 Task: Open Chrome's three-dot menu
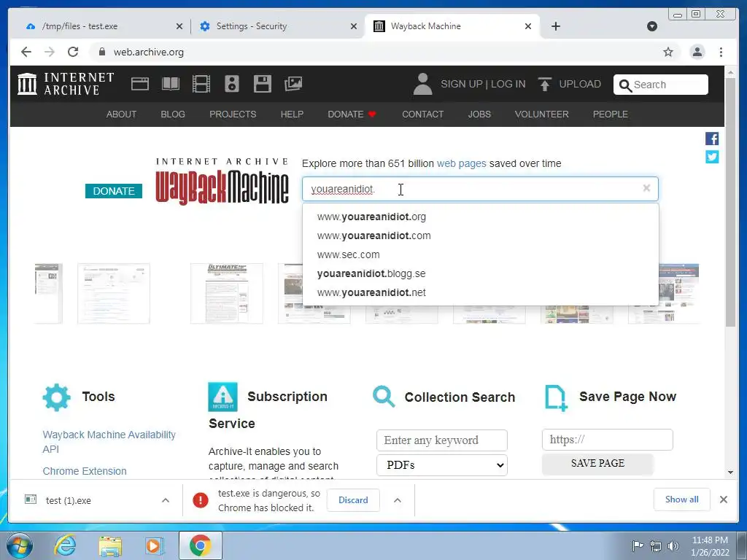[721, 52]
